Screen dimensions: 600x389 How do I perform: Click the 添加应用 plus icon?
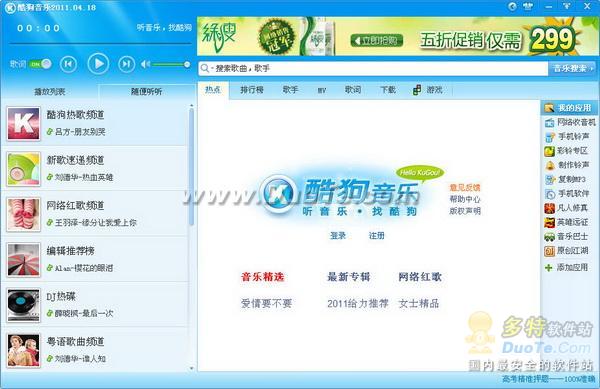tap(549, 267)
